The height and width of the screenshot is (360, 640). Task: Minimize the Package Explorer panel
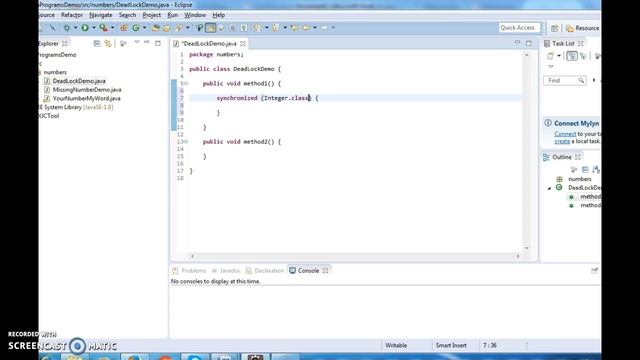click(x=147, y=42)
